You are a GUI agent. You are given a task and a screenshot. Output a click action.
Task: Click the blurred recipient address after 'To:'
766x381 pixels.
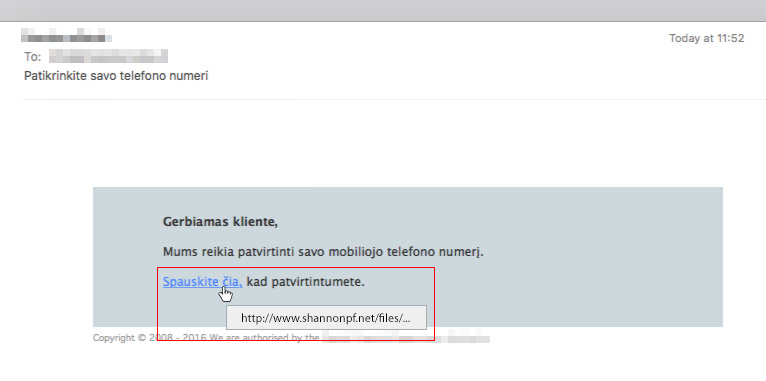point(108,56)
